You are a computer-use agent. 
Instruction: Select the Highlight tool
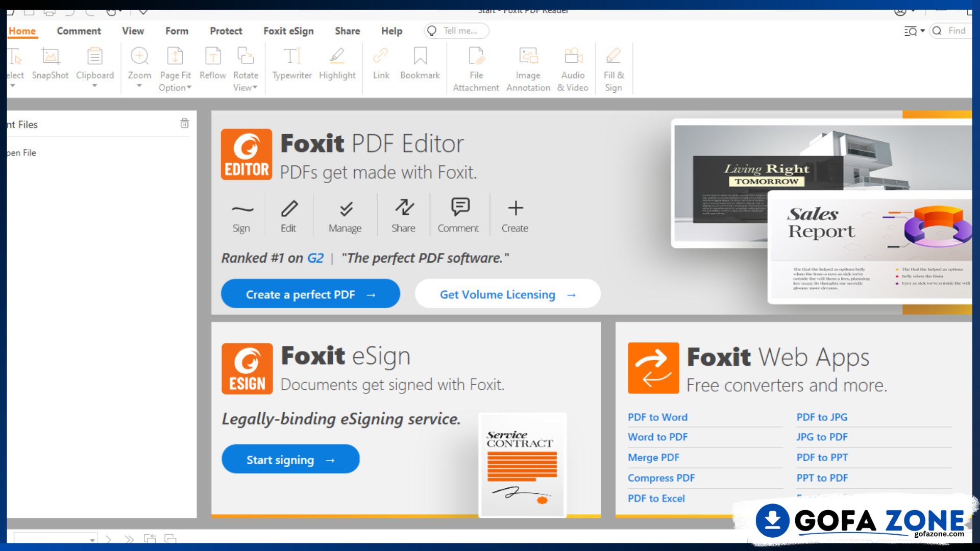337,64
